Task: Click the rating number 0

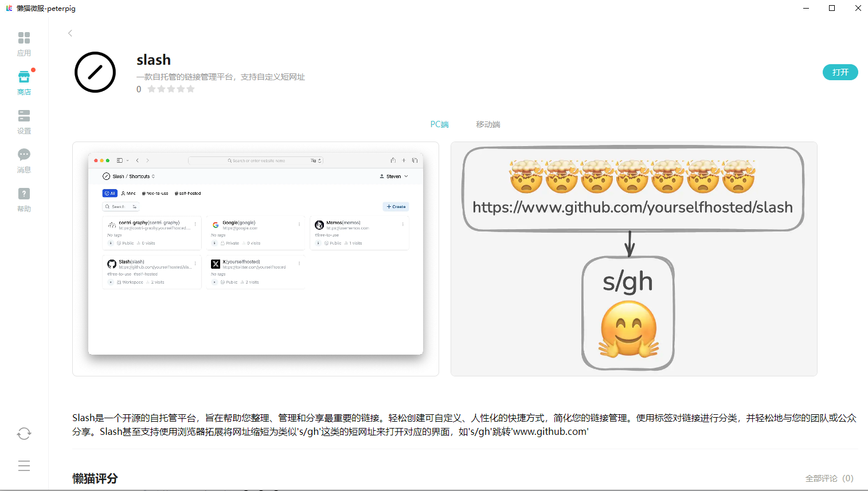Action: pos(139,89)
